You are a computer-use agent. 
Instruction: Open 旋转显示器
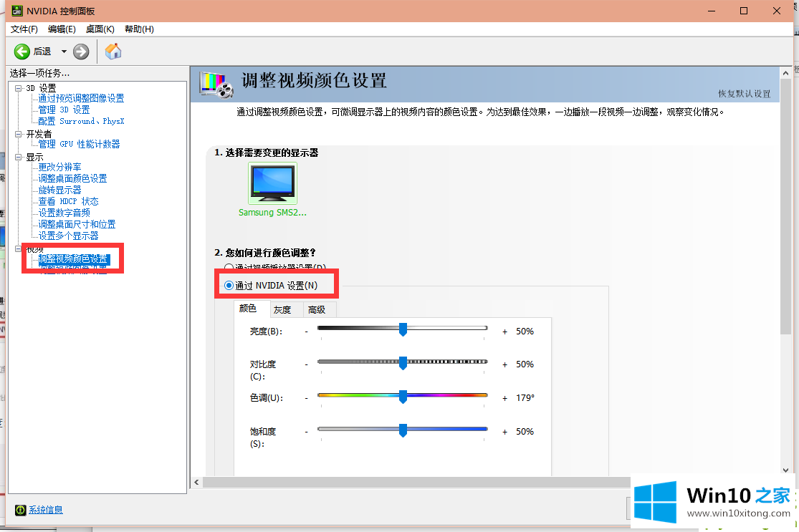click(x=59, y=190)
